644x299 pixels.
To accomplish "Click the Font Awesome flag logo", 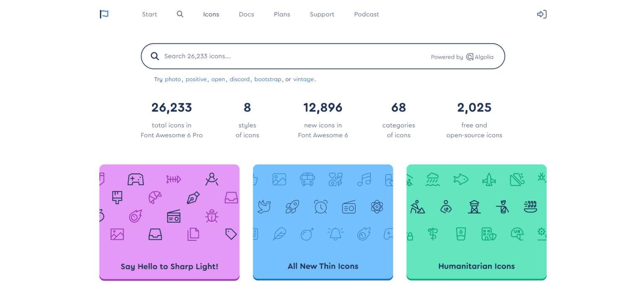I will [104, 14].
